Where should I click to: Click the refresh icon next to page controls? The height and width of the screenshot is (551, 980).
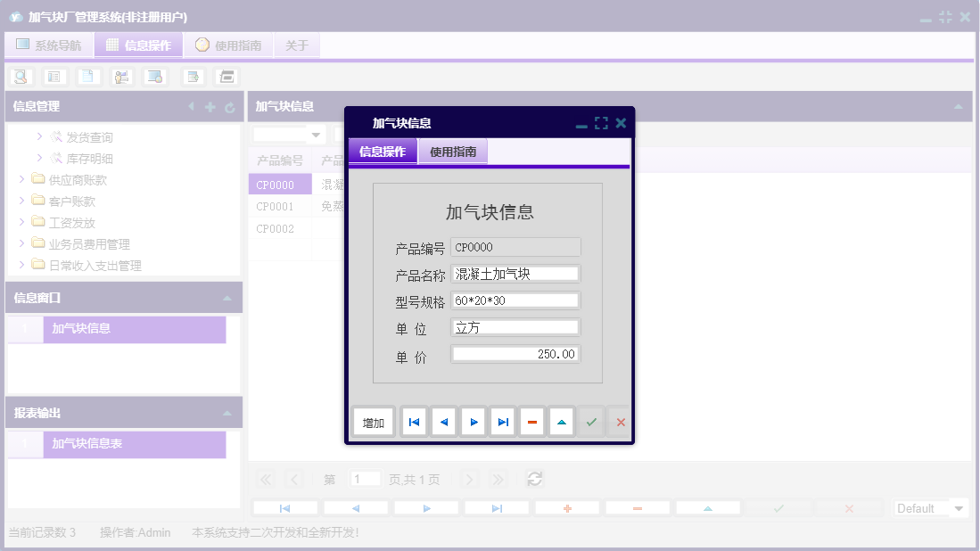pos(534,479)
